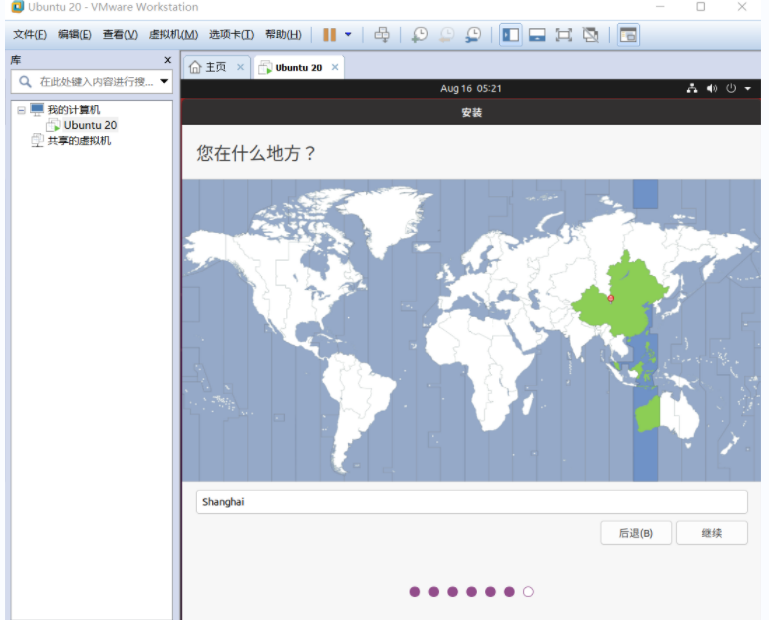Screen dimensions: 769x620
Task: Open the library search dropdown arrow
Action: (x=164, y=81)
